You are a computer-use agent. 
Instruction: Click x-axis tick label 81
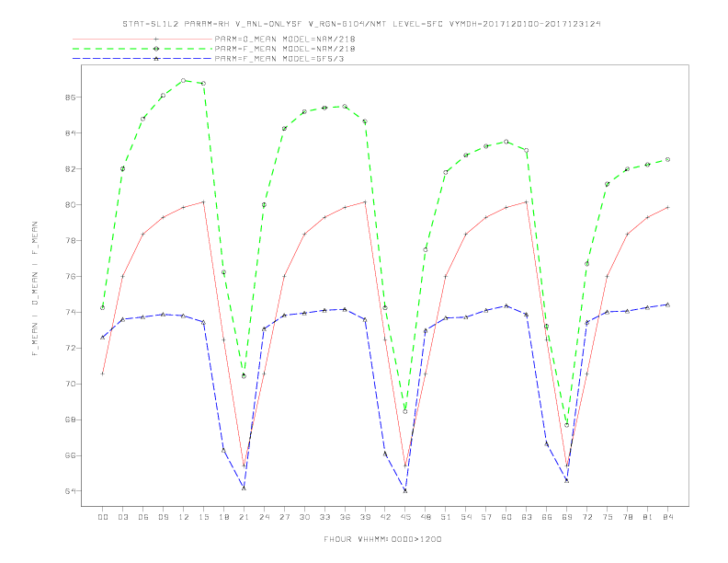tap(648, 517)
